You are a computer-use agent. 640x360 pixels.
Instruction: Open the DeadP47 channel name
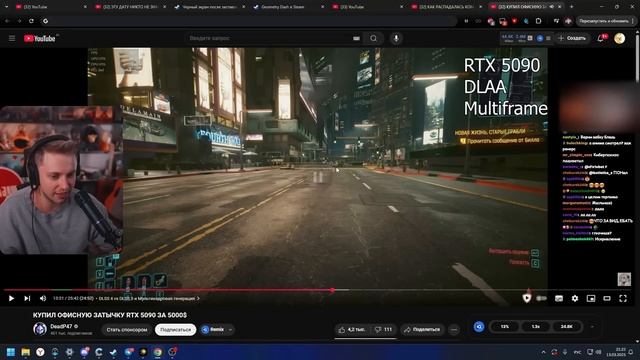[x=61, y=327]
